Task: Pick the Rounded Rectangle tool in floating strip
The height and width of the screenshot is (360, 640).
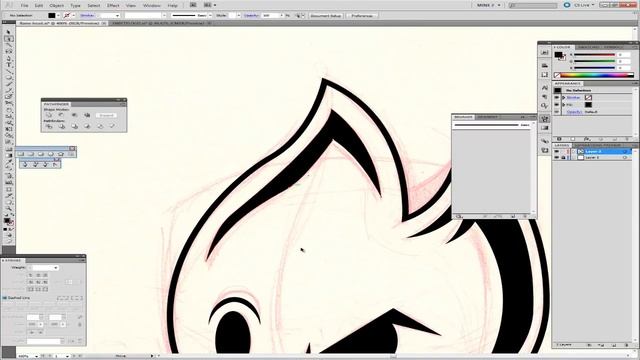Action: click(x=31, y=154)
